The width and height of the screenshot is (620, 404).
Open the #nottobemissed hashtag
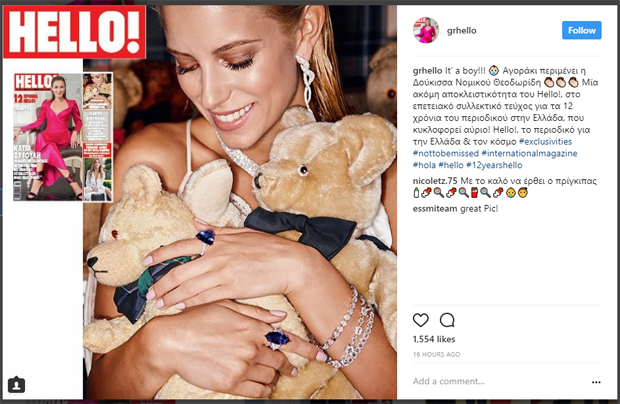(446, 153)
